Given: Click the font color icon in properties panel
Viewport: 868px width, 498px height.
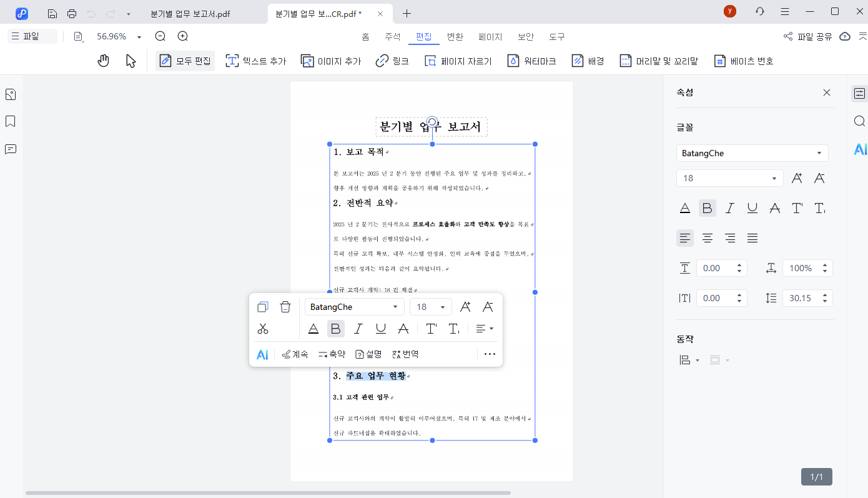Looking at the screenshot, I should tap(685, 208).
